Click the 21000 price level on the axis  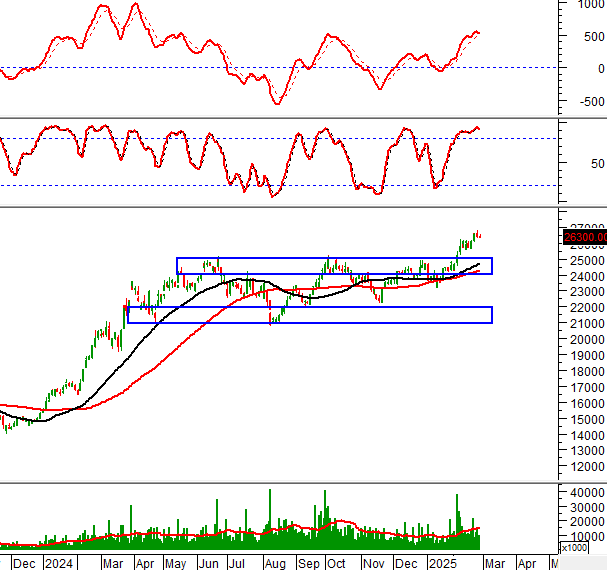click(585, 324)
